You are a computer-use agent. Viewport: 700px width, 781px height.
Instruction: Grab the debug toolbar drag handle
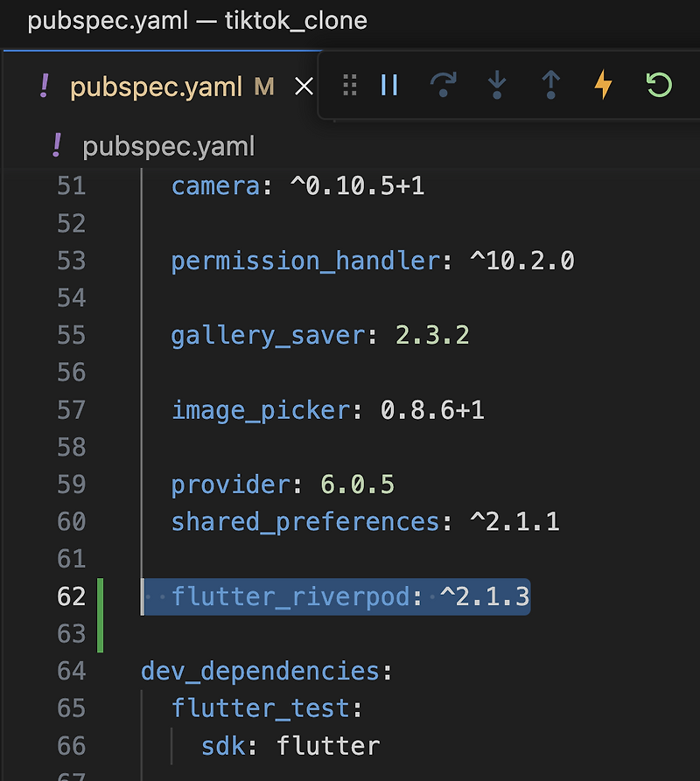[350, 85]
